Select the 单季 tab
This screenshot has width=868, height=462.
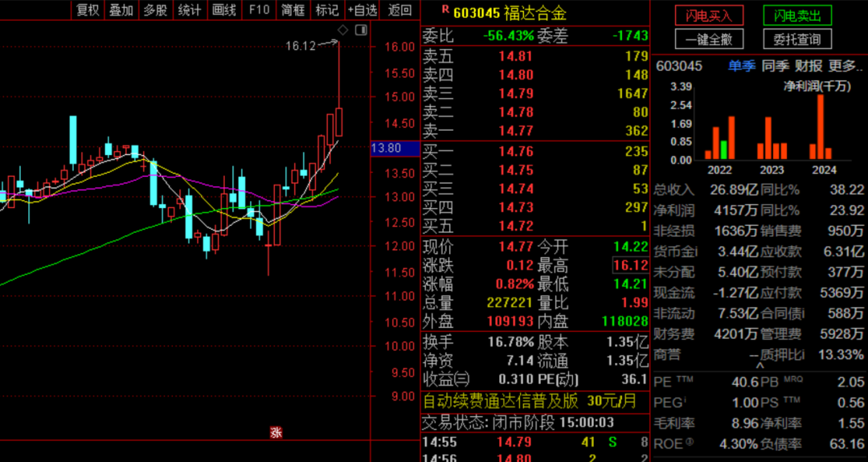(x=742, y=67)
